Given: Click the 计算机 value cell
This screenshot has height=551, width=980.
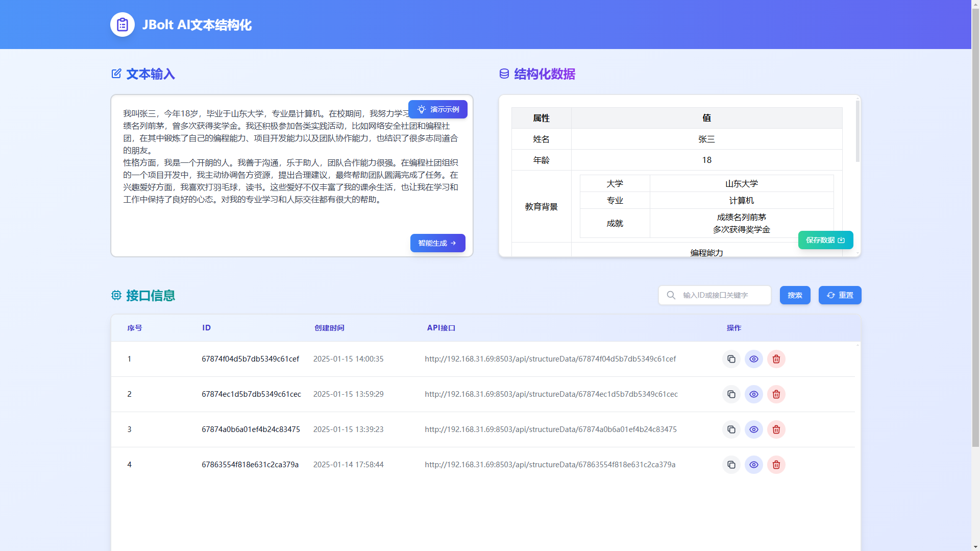Looking at the screenshot, I should (741, 200).
